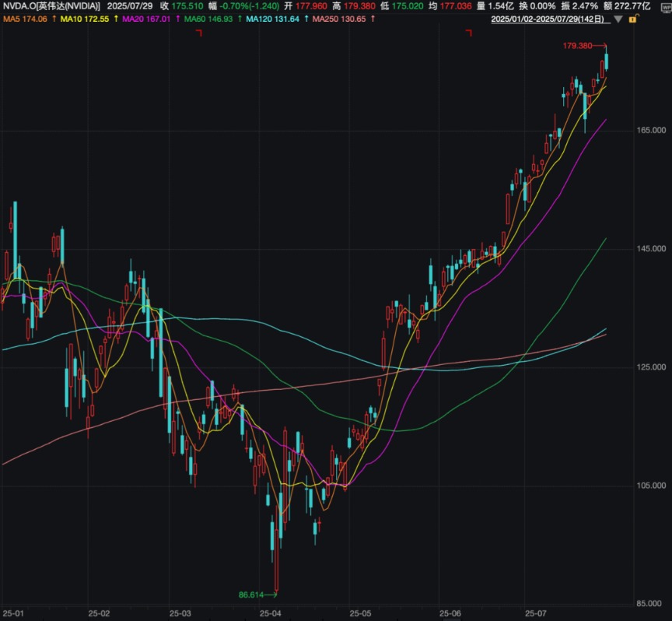Click the 25-03 month label on the time axis
Image resolution: width=672 pixels, height=621 pixels.
click(x=180, y=614)
